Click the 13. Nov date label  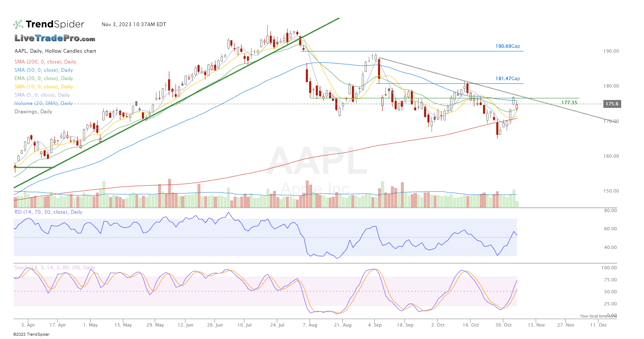[x=536, y=325]
